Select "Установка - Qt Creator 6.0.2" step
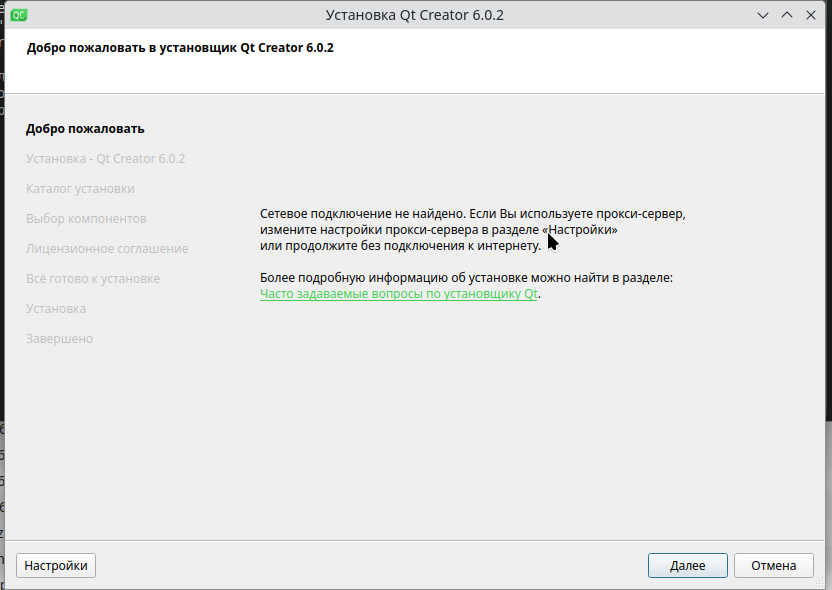The height and width of the screenshot is (590, 832). coord(105,159)
